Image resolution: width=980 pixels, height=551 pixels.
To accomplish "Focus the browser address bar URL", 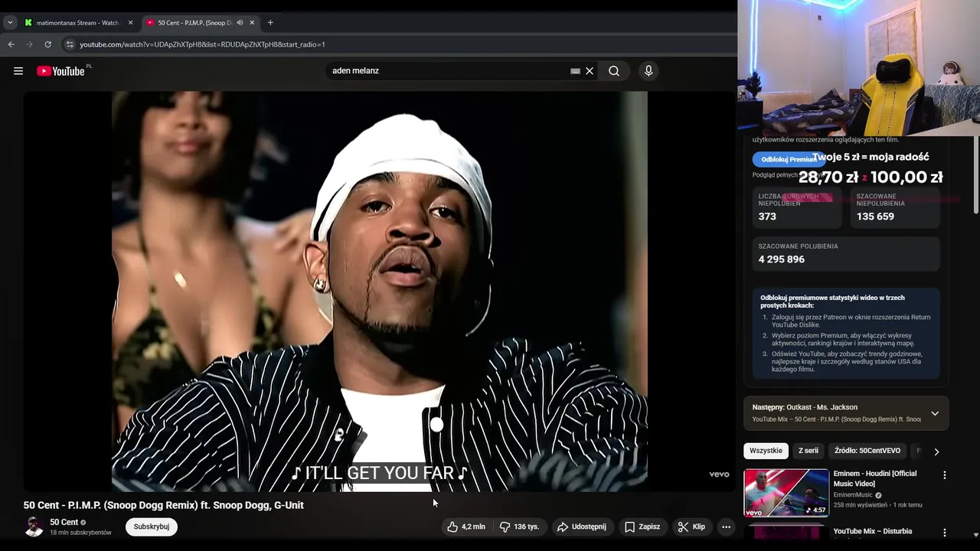I will (202, 44).
